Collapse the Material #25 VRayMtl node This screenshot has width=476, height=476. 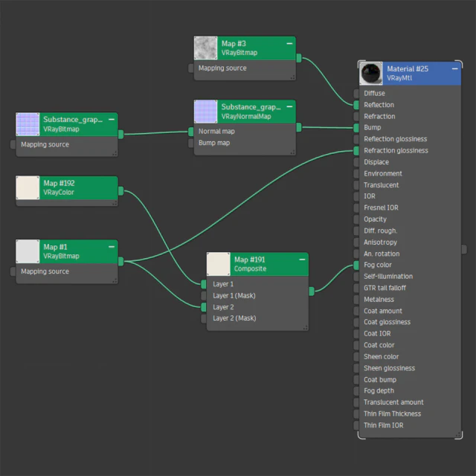[x=454, y=69]
